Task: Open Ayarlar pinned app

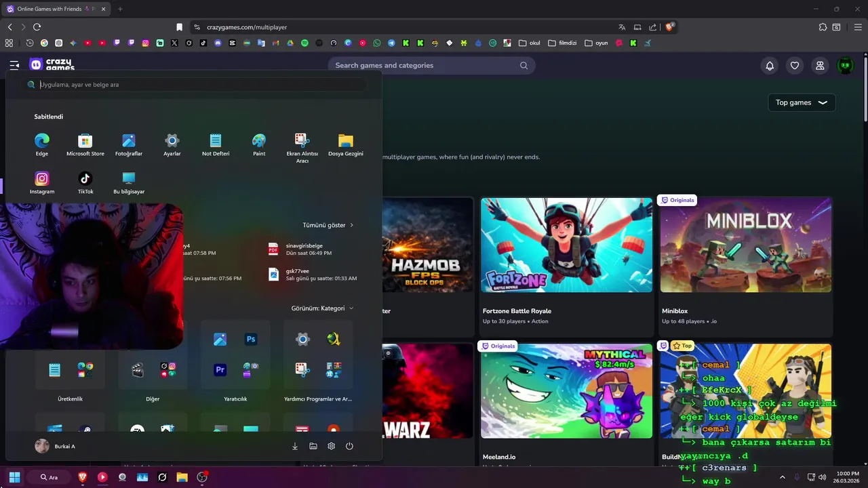Action: [x=172, y=144]
